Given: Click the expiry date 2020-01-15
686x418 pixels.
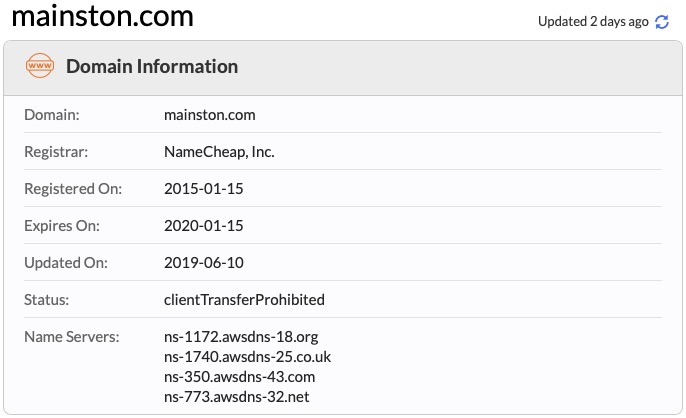Looking at the screenshot, I should point(204,226).
